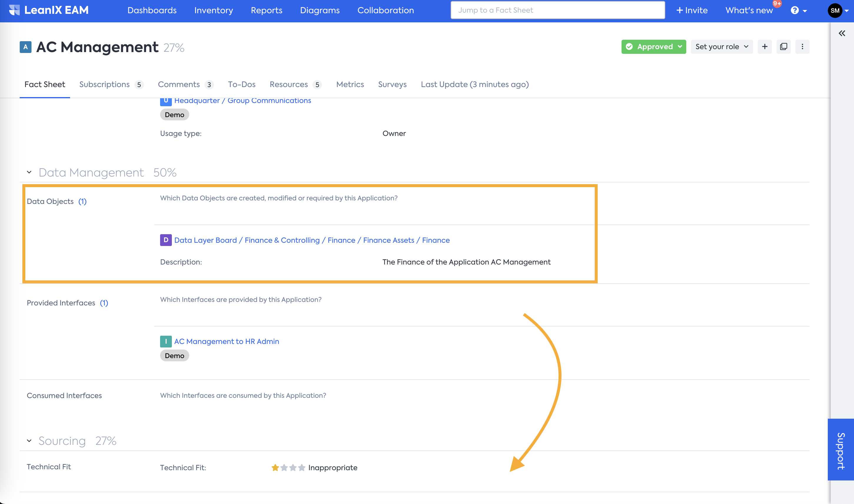Open the Approved status dropdown

653,46
